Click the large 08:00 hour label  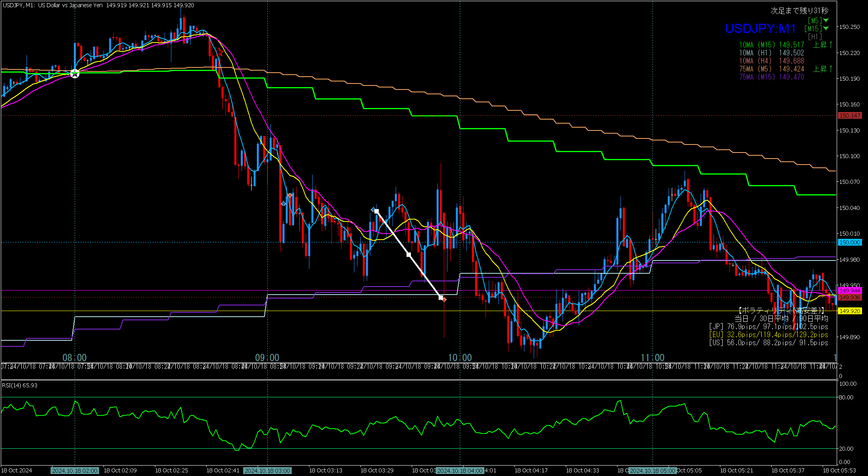[x=75, y=358]
